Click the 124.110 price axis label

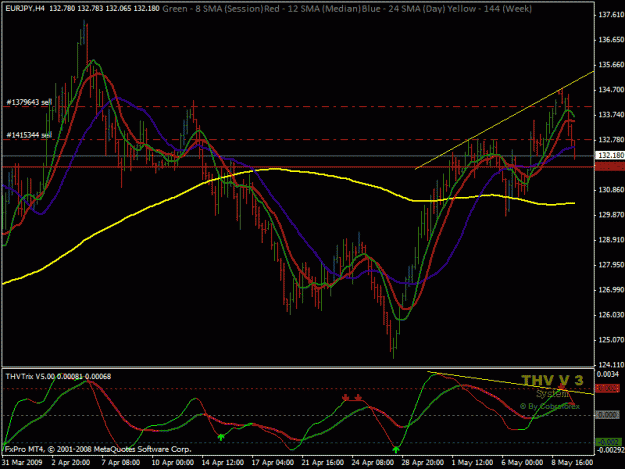611,365
